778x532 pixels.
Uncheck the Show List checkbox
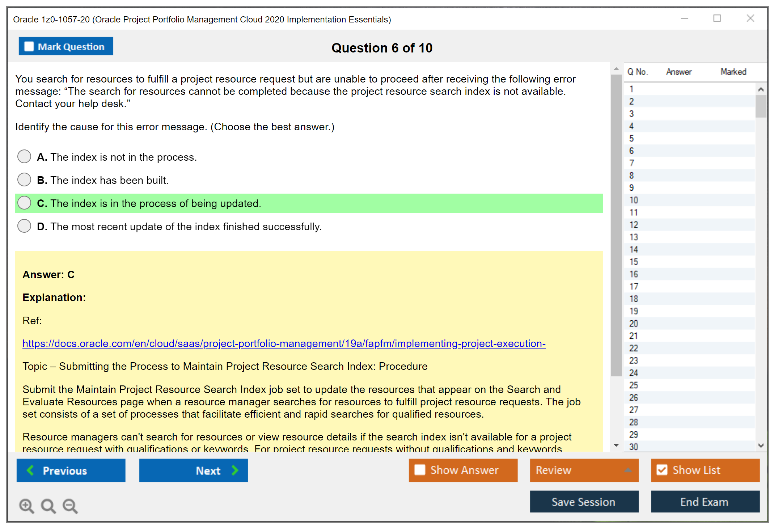coord(662,470)
